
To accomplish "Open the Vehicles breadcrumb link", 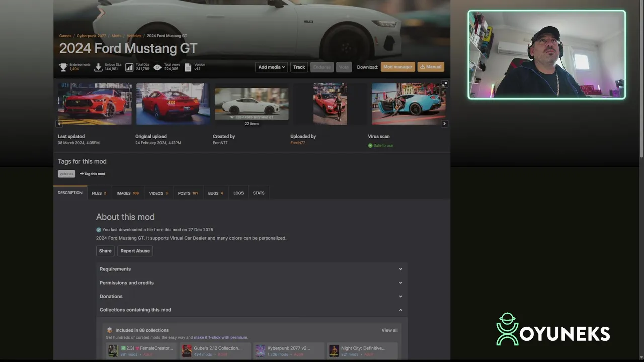I will click(x=134, y=36).
